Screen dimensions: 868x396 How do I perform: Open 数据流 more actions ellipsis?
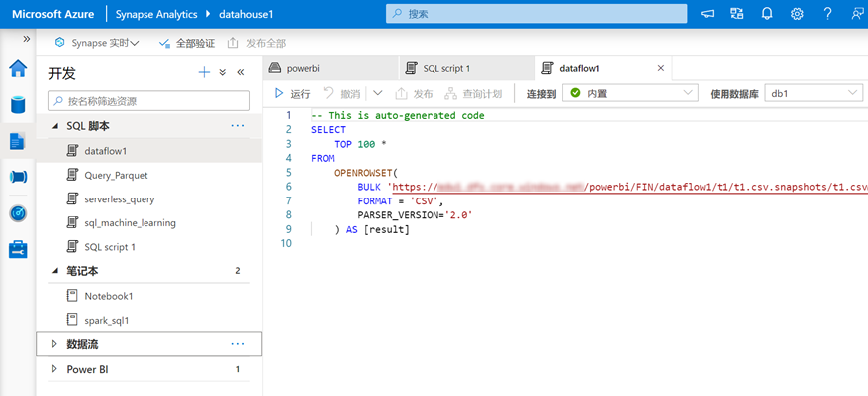pyautogui.click(x=238, y=344)
